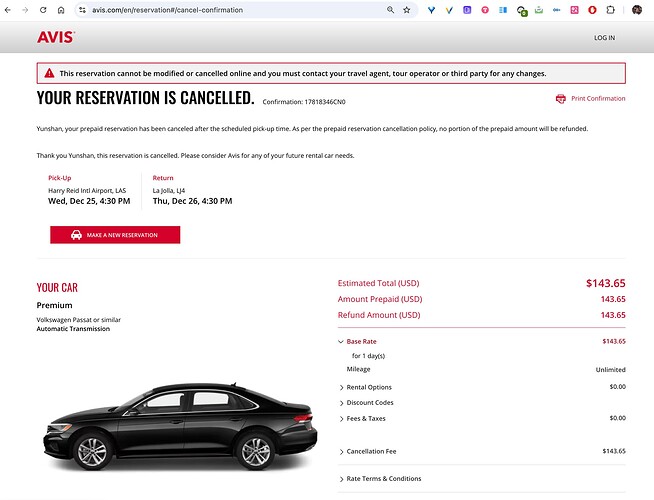Bookmark this page with the star icon
The image size is (654, 500).
point(406,10)
